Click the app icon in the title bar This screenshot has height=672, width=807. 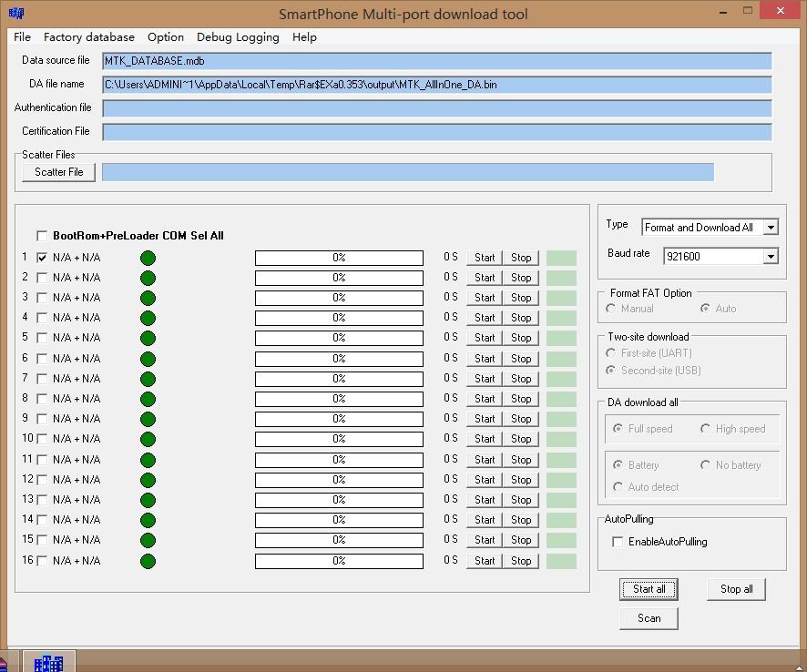click(x=16, y=13)
